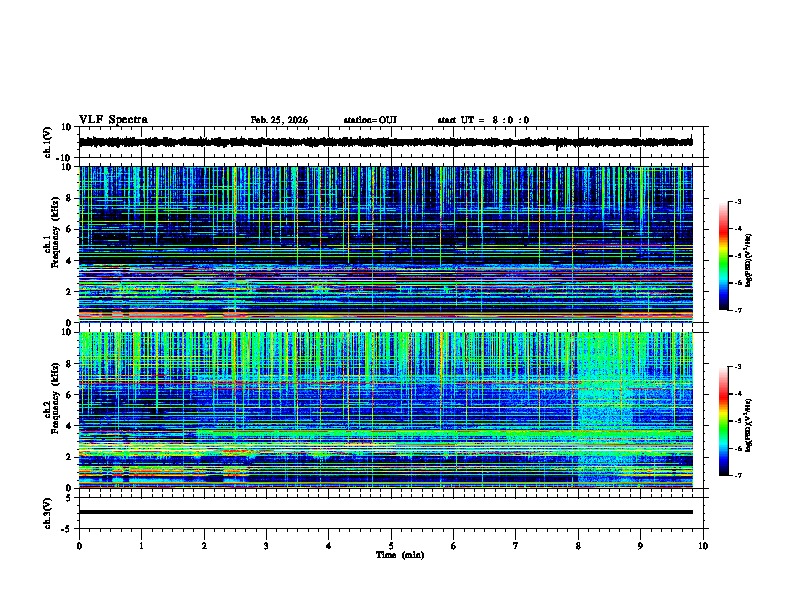Viewport: 792px width, 612px height.
Task: Click the ch.2 broadband noise burst near minute 8
Action: [604, 409]
